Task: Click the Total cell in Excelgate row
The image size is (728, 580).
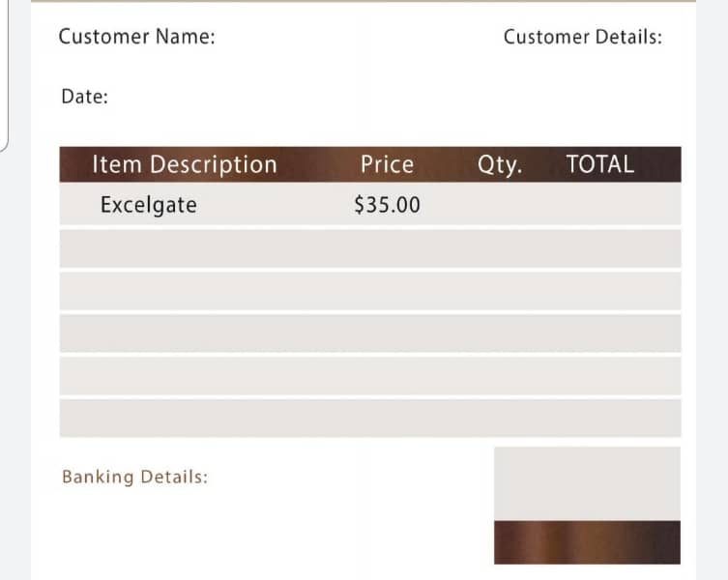Action: pos(599,204)
